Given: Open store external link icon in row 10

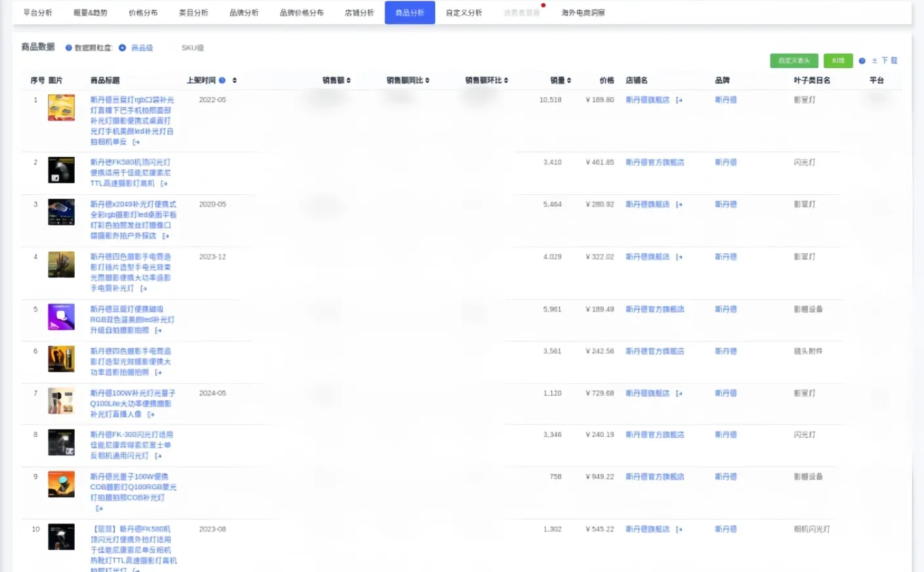Looking at the screenshot, I should pyautogui.click(x=679, y=529).
